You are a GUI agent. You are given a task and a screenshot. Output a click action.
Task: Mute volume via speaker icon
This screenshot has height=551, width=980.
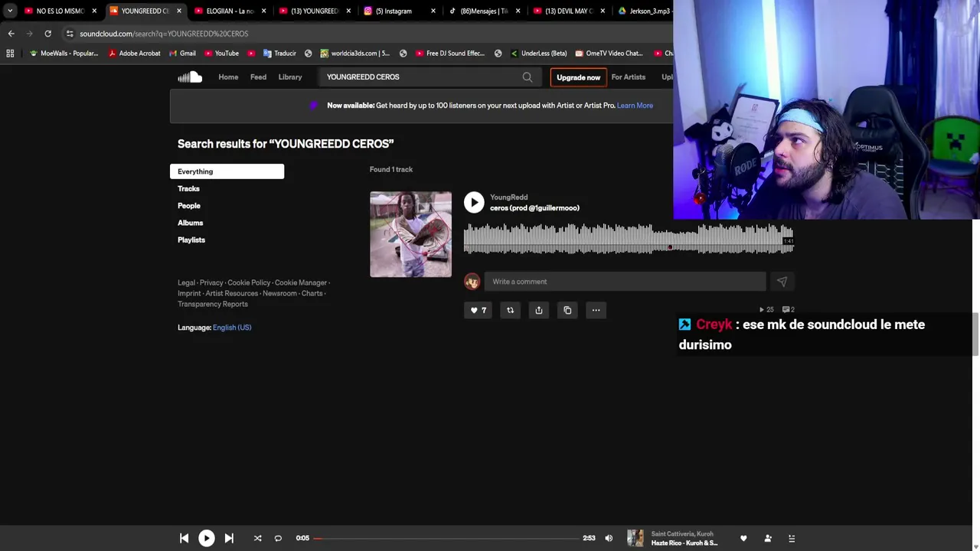609,538
